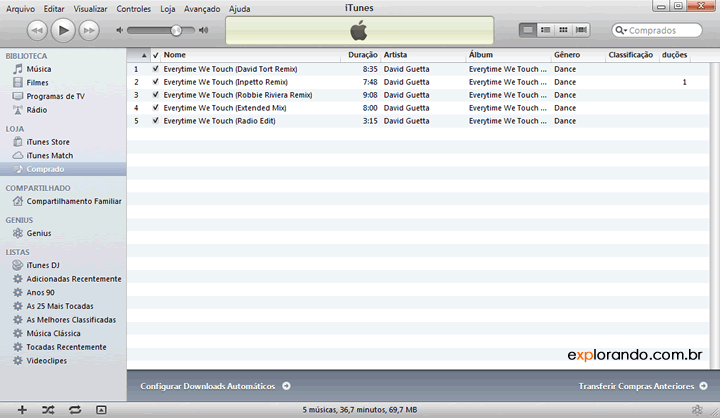Select the Comprado playlist
This screenshot has width=720, height=418.
(63, 169)
